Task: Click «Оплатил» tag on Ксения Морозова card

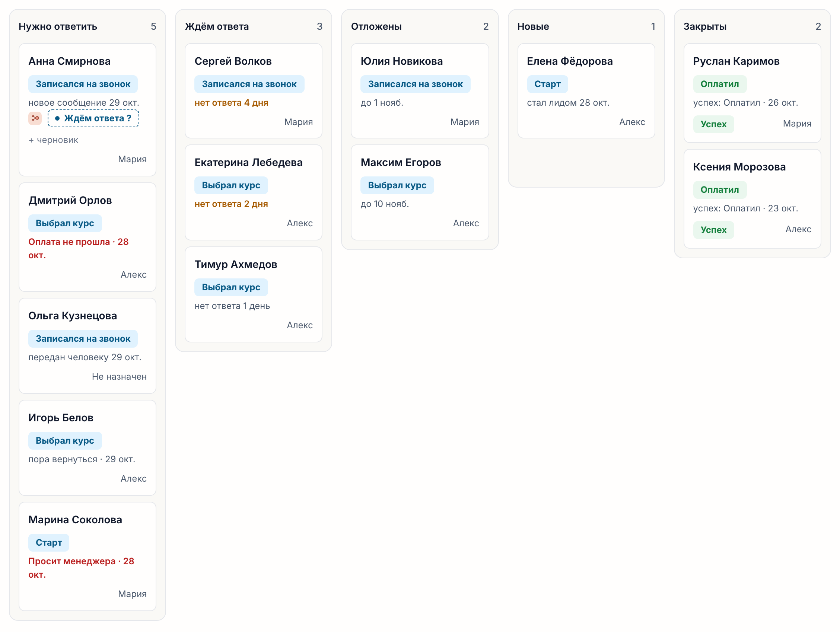Action: click(720, 190)
